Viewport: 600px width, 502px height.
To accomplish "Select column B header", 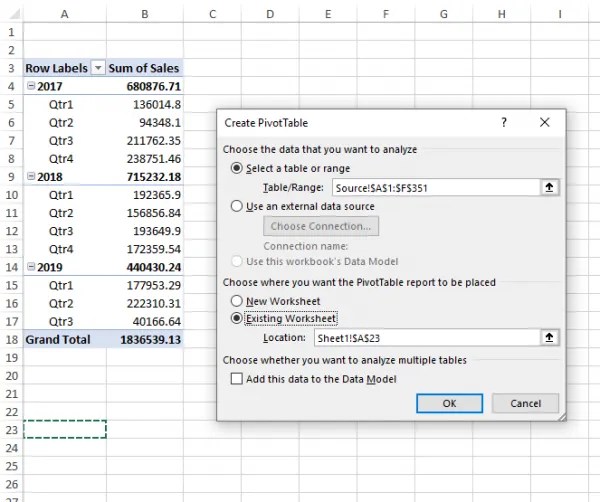I will [x=145, y=14].
